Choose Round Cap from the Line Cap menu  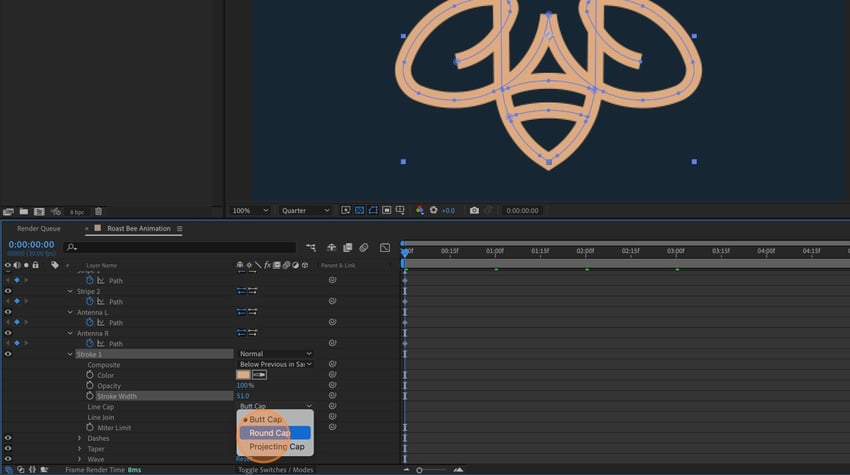[x=275, y=433]
